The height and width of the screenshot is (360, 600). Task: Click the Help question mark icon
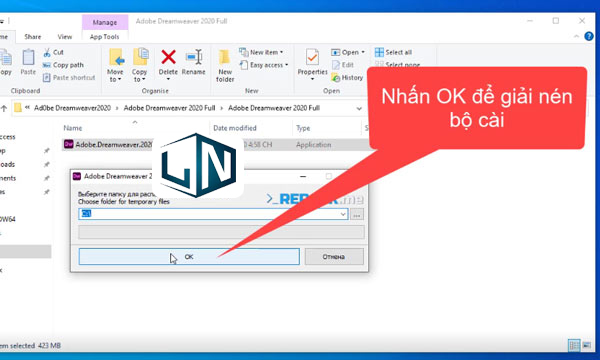(x=589, y=36)
